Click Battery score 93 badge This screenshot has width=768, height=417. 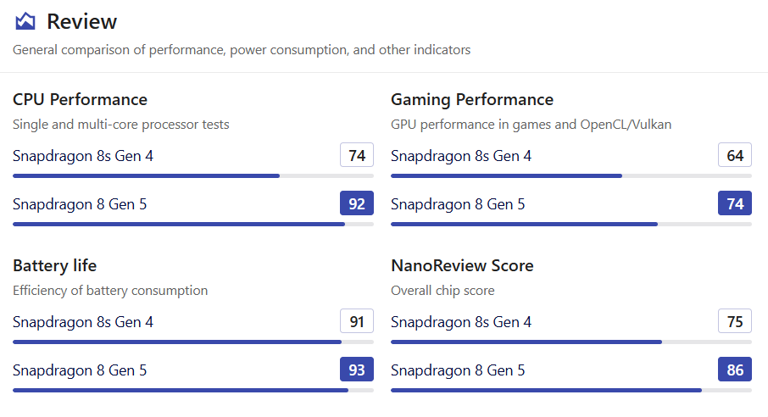pos(357,369)
